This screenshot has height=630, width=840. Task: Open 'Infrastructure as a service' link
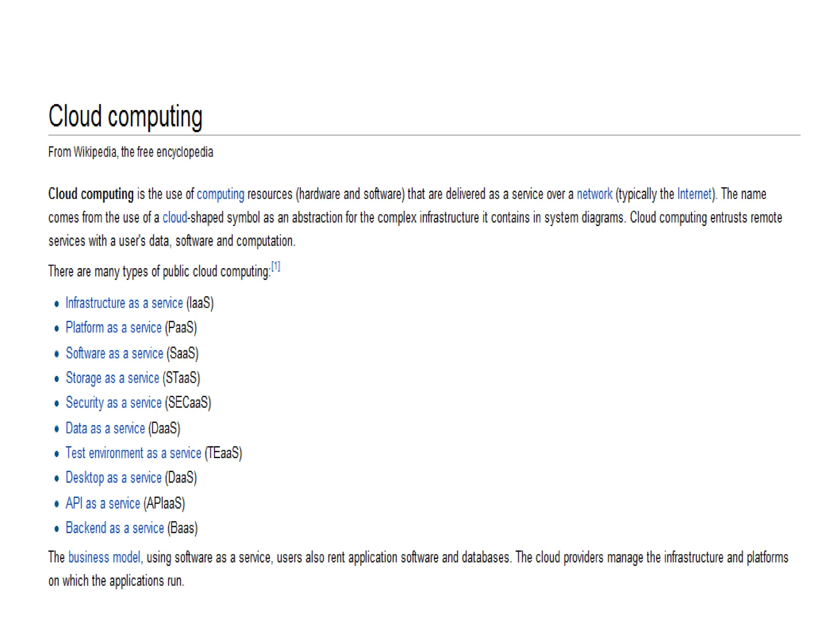pos(124,303)
